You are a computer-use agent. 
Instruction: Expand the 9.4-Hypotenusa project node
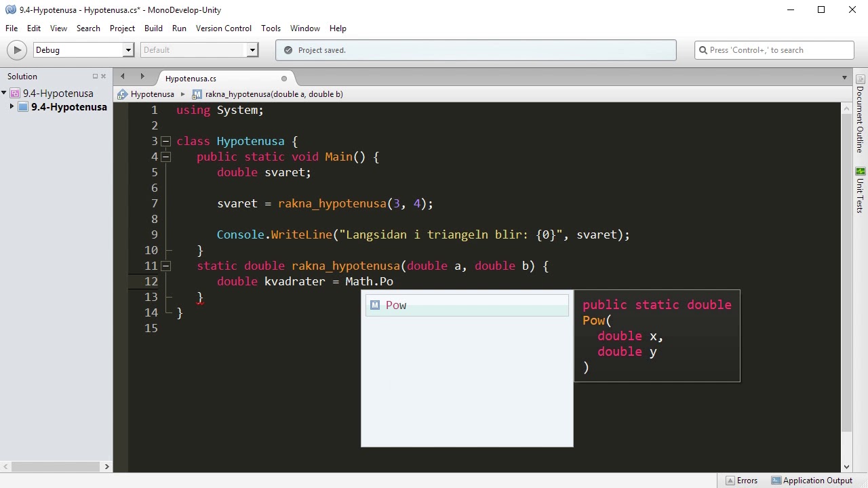pyautogui.click(x=12, y=106)
